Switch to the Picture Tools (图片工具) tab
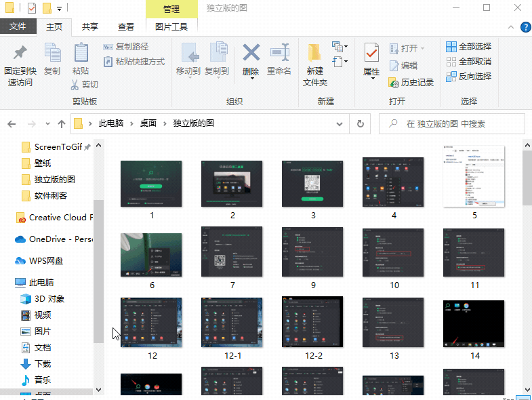This screenshot has height=400, width=532. 171,27
